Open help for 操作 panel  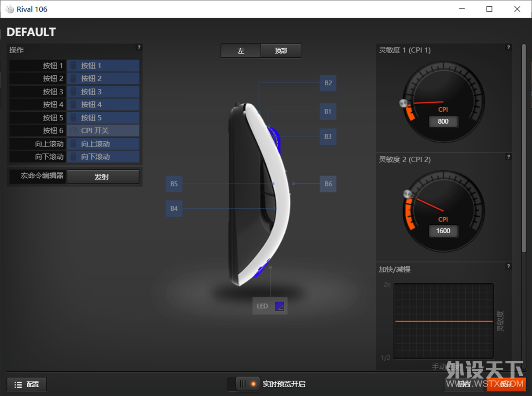click(139, 47)
